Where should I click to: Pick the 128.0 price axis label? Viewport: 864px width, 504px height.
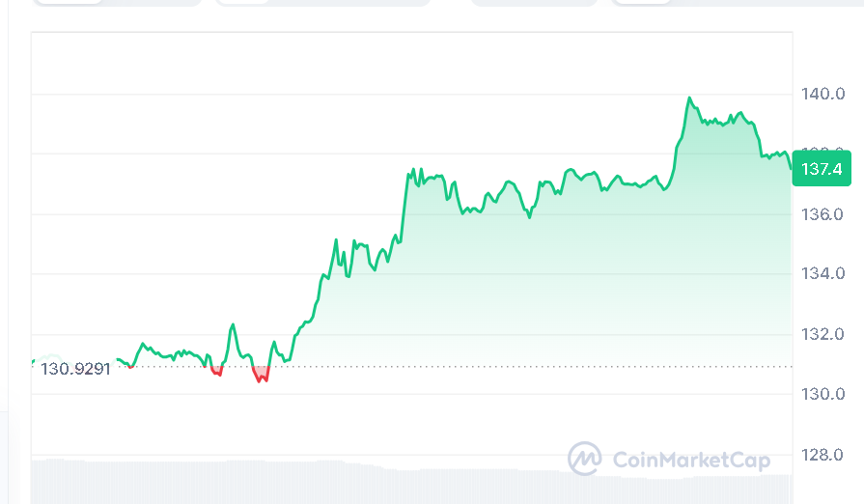pyautogui.click(x=822, y=455)
